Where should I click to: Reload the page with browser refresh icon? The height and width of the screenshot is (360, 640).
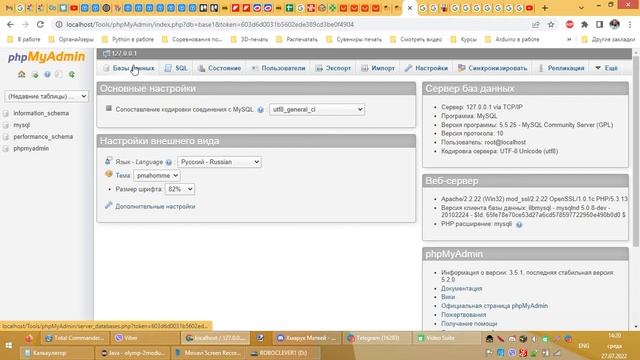click(x=40, y=24)
